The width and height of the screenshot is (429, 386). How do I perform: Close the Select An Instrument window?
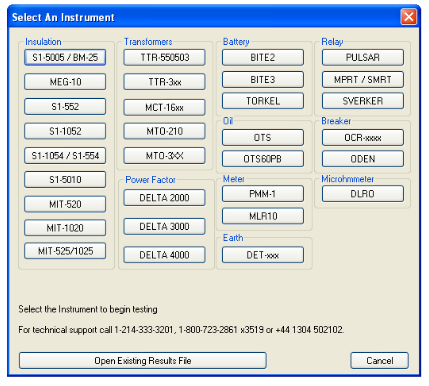pyautogui.click(x=409, y=17)
